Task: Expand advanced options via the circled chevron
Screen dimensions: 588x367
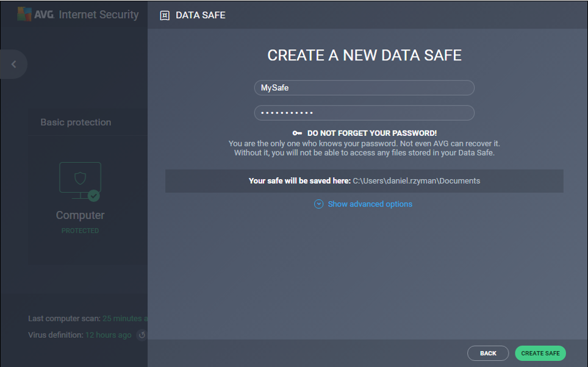Action: click(319, 204)
